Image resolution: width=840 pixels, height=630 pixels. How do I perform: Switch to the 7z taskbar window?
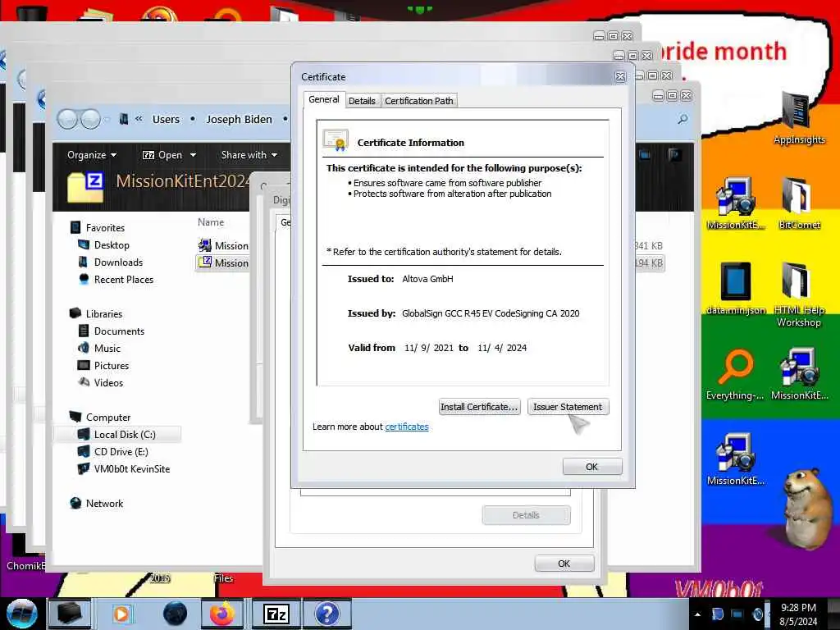tap(276, 614)
